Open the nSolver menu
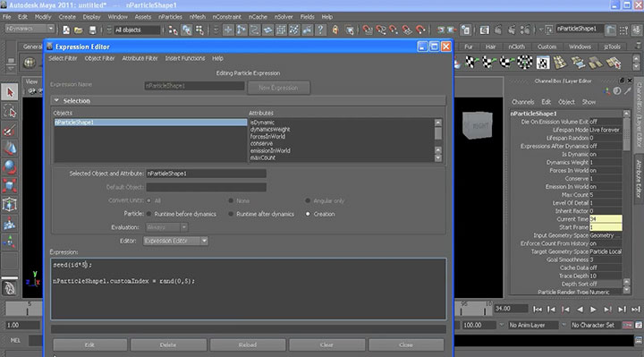The width and height of the screenshot is (644, 357). pos(284,17)
